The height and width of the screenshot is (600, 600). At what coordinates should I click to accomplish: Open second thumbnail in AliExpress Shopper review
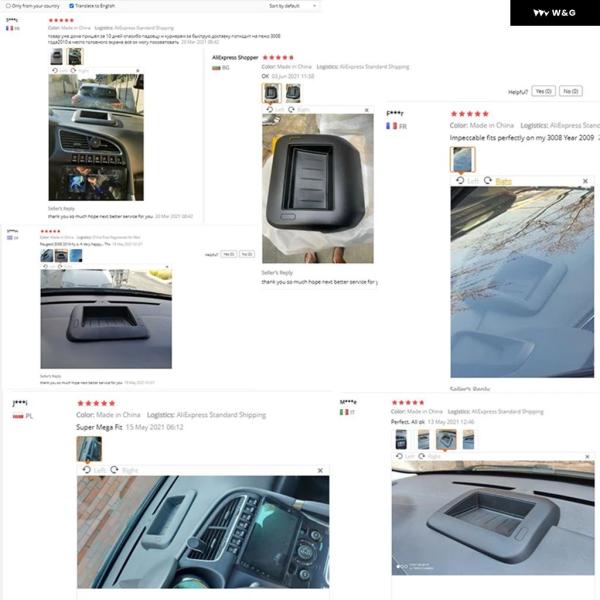[293, 93]
